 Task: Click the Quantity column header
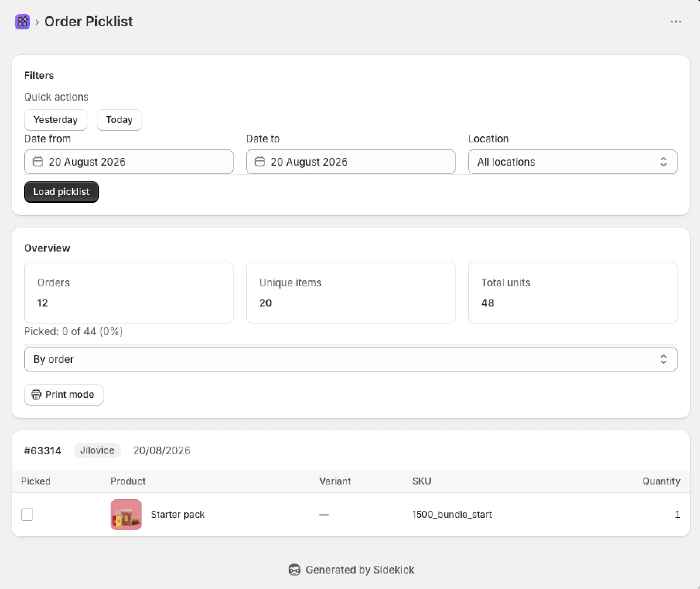pos(661,481)
